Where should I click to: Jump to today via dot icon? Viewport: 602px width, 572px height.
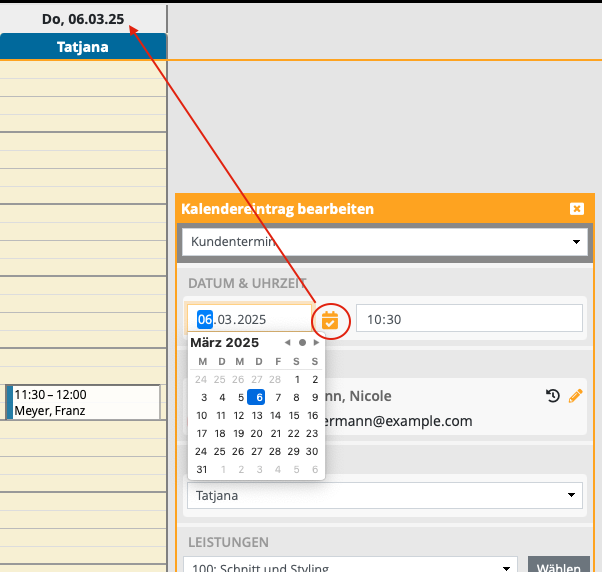302,343
